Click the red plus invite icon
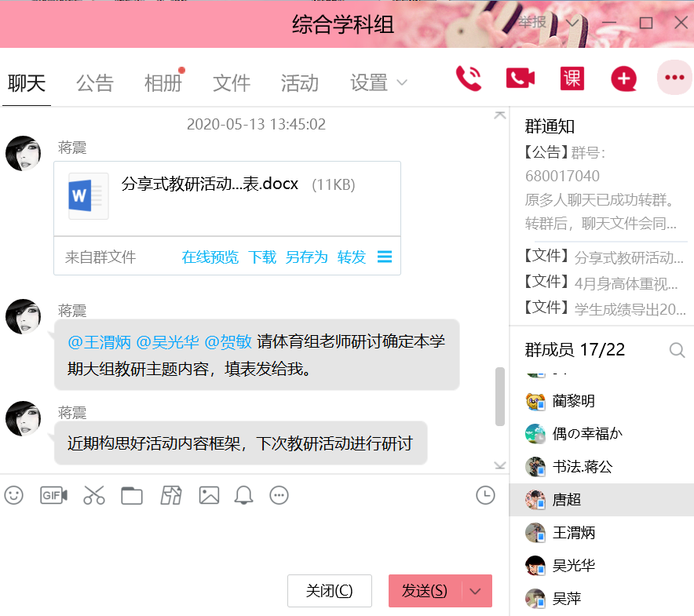 pyautogui.click(x=623, y=78)
